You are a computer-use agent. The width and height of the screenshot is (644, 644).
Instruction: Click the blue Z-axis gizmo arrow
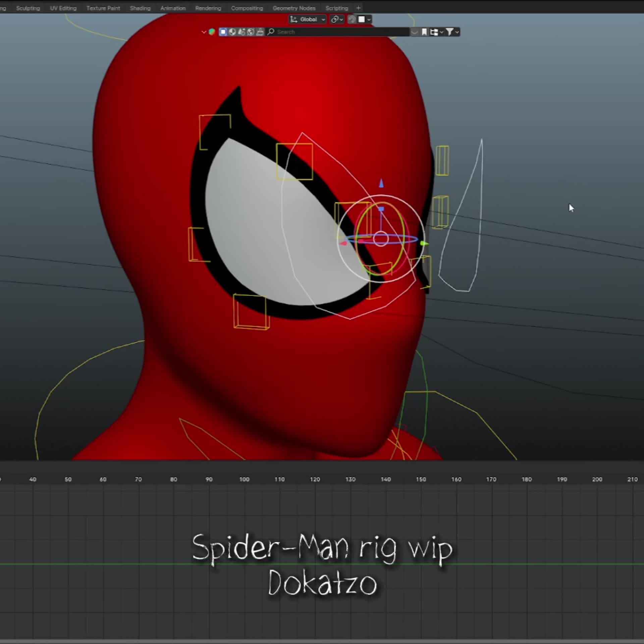381,183
